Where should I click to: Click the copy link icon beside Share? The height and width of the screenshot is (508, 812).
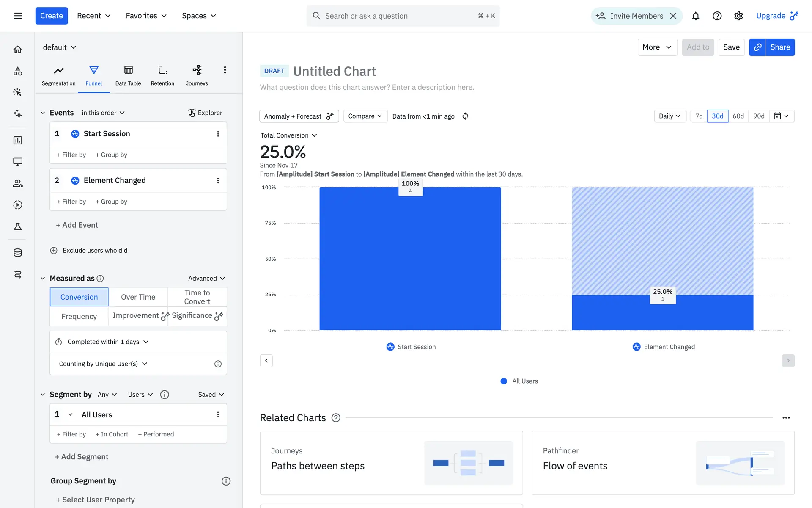(x=757, y=47)
